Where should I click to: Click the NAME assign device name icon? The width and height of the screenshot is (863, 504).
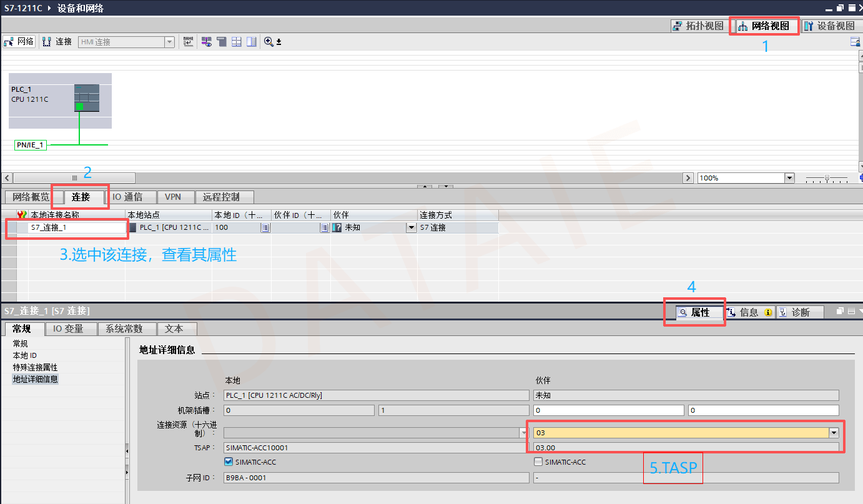188,42
